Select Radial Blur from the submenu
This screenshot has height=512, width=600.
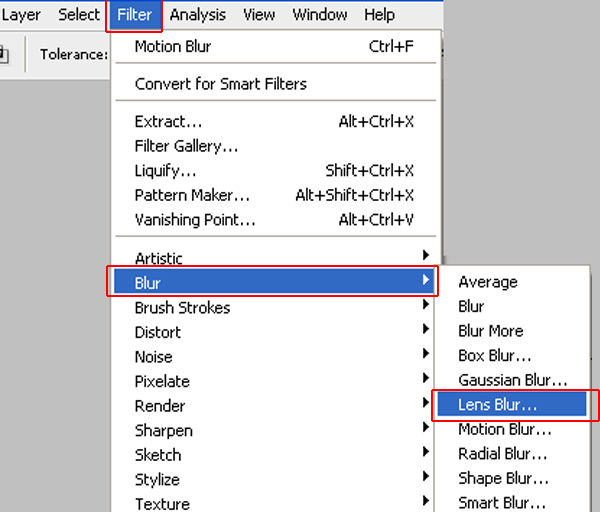(503, 454)
